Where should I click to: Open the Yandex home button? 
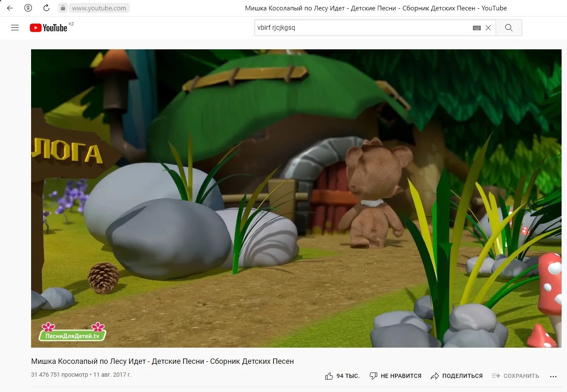28,8
